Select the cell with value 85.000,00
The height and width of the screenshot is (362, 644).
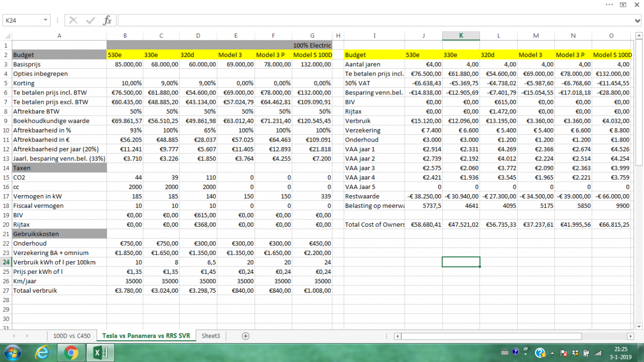tap(125, 64)
